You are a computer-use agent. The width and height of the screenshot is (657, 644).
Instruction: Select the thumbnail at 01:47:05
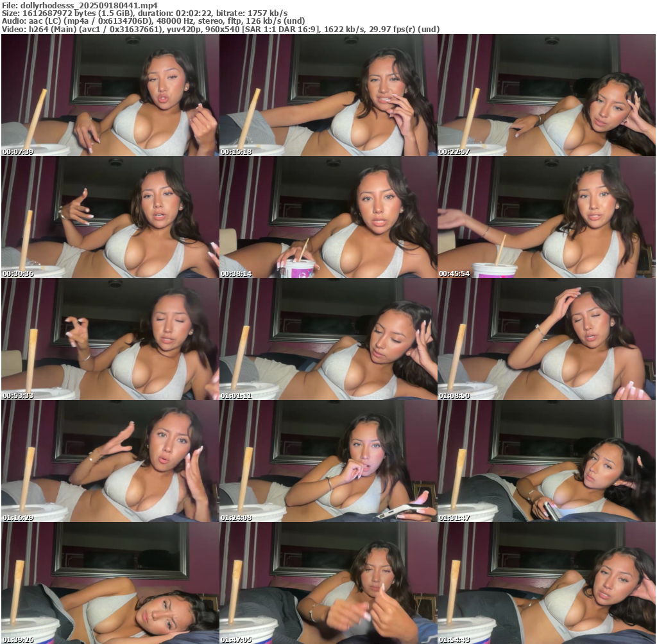[x=328, y=583]
